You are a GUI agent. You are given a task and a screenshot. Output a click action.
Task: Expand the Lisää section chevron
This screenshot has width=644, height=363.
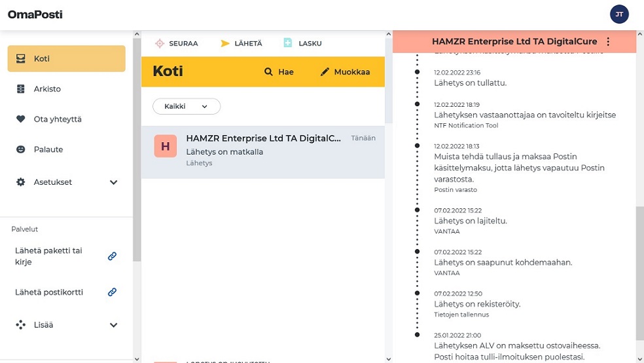pyautogui.click(x=113, y=325)
